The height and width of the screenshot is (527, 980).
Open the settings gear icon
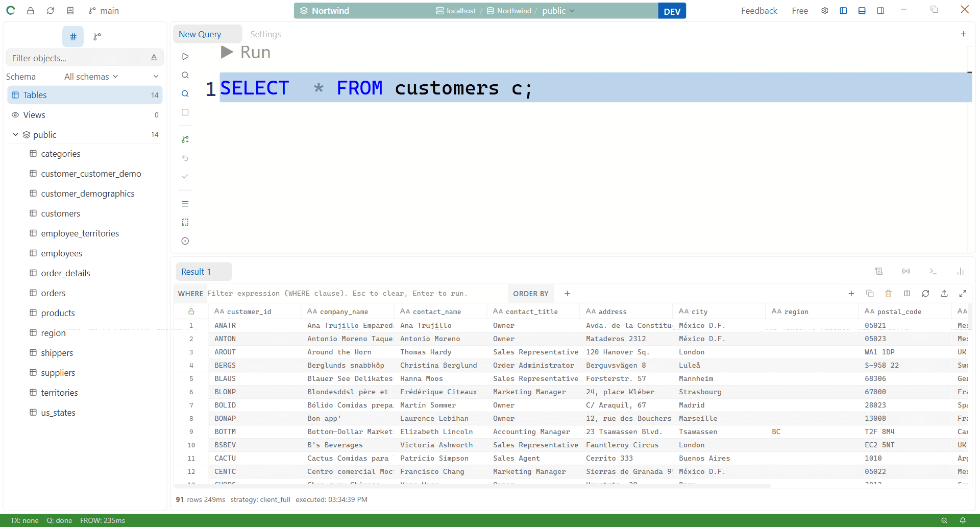tap(825, 11)
